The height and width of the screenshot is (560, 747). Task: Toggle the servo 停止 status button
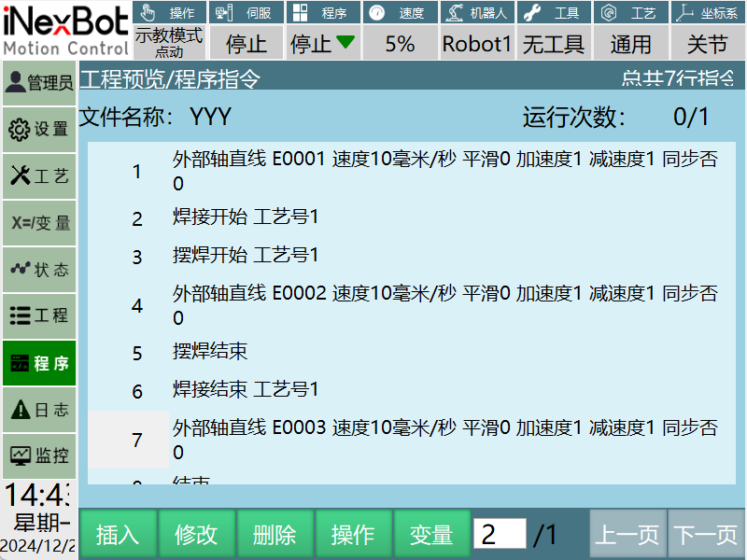[x=247, y=44]
